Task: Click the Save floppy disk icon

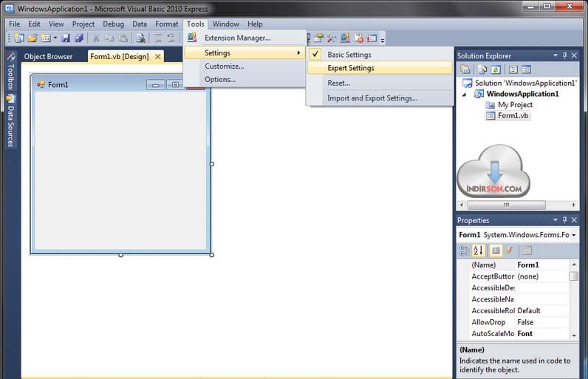Action: pos(66,38)
